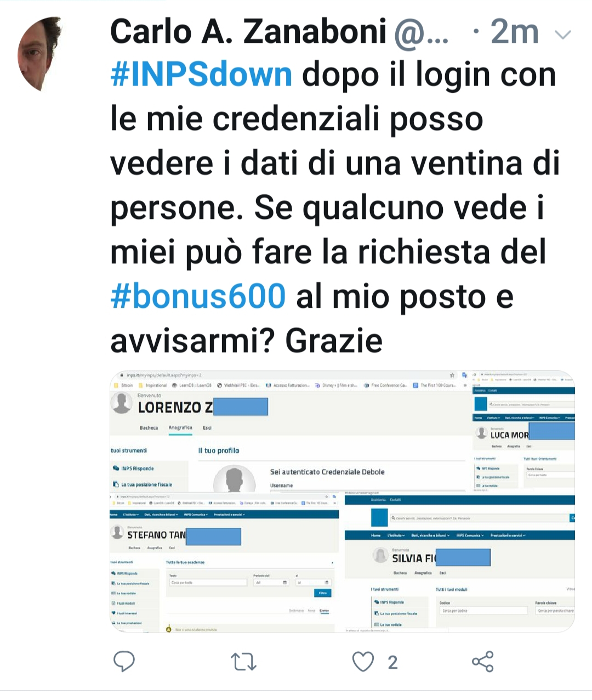Open the bottom-left STEFANO TAN screenshot
This screenshot has height=700, width=592.
(x=226, y=563)
